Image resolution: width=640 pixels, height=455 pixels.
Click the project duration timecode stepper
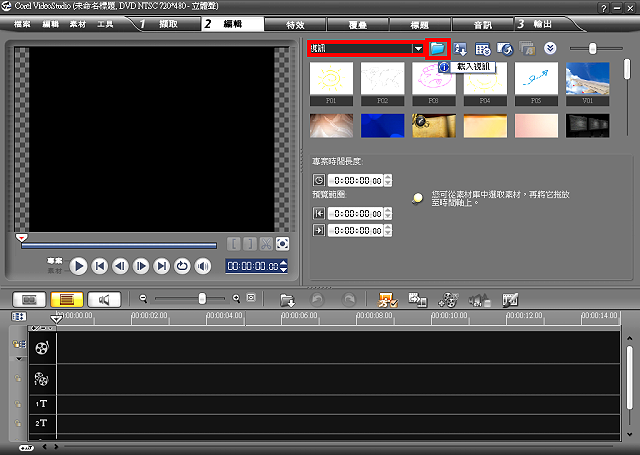pos(388,180)
